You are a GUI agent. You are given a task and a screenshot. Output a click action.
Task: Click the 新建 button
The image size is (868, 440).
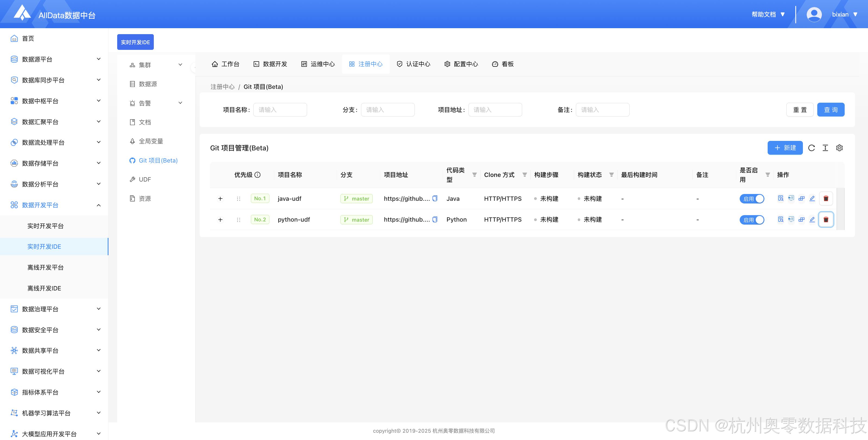pyautogui.click(x=785, y=148)
